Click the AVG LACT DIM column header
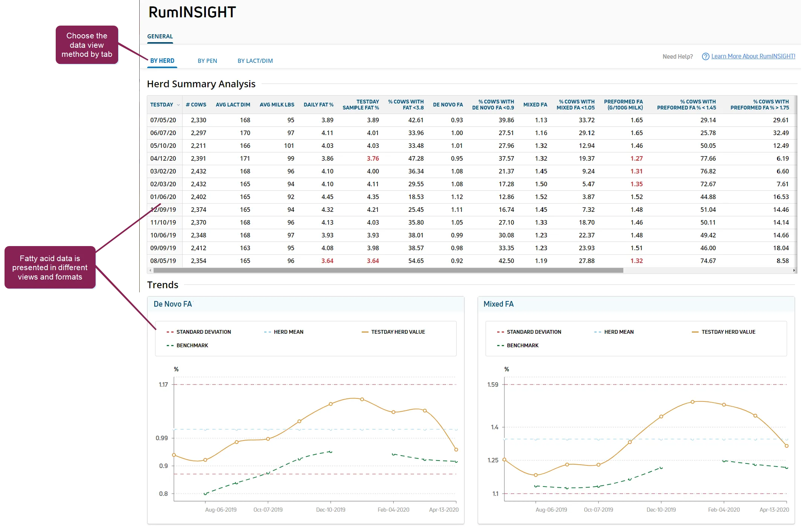This screenshot has height=532, width=804. coord(233,105)
